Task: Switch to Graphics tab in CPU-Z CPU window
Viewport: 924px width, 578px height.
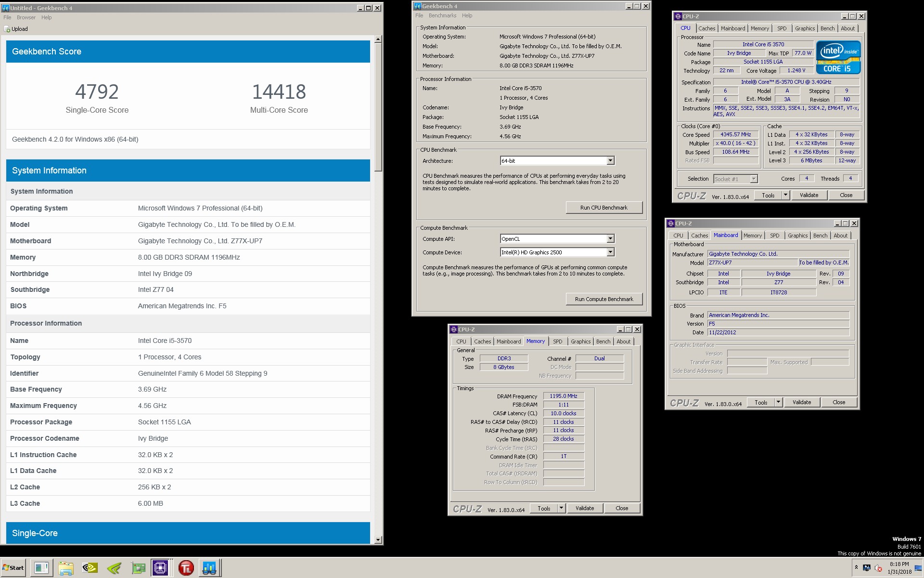Action: 805,28
